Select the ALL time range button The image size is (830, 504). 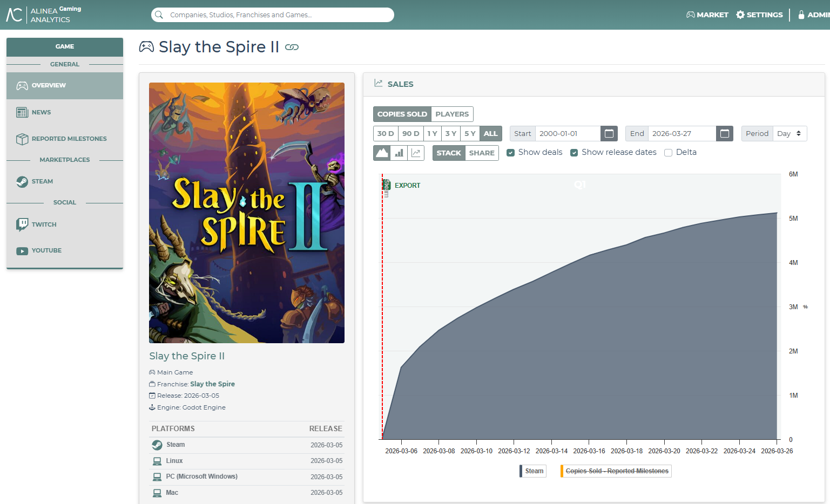click(x=490, y=133)
